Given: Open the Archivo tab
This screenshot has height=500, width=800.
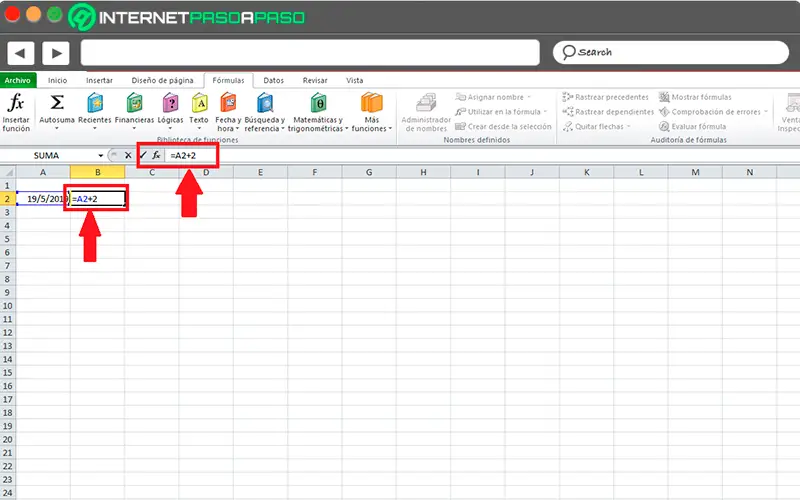Looking at the screenshot, I should [x=18, y=80].
